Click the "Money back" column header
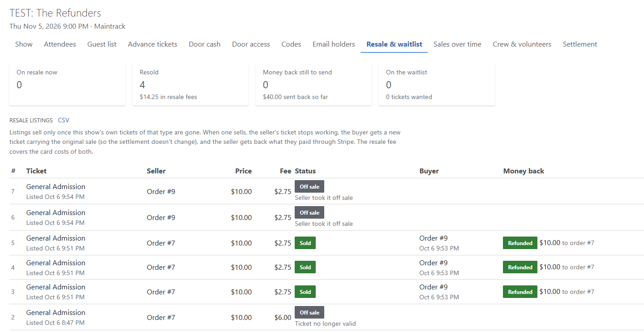The height and width of the screenshot is (332, 644). pos(524,171)
